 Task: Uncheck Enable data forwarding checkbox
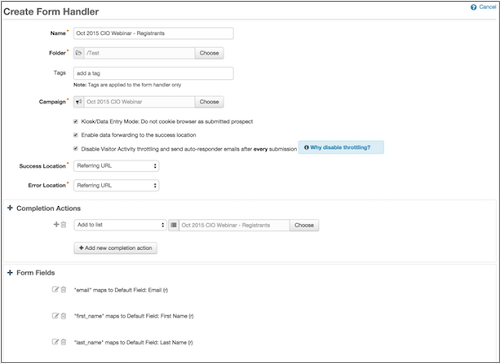(x=76, y=135)
